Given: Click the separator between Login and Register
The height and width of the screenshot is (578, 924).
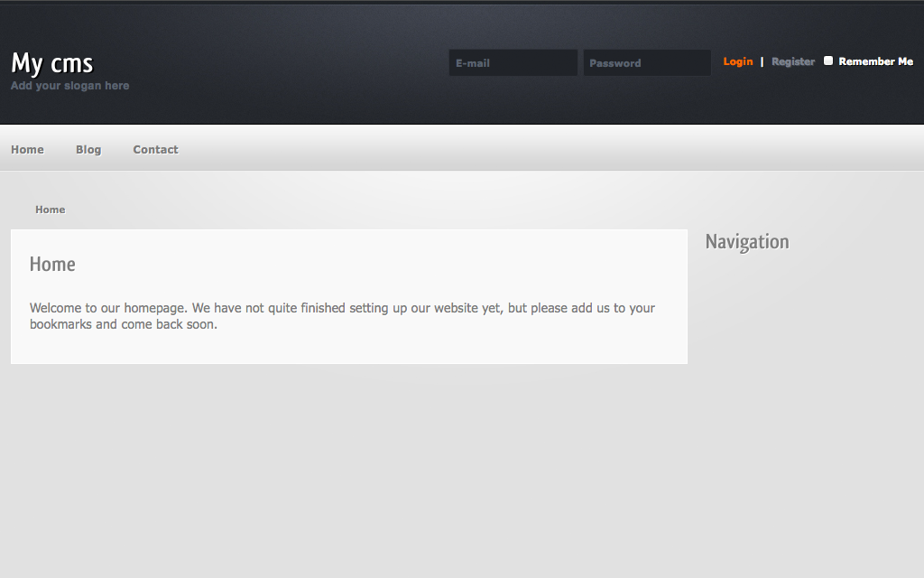Looking at the screenshot, I should (x=762, y=61).
